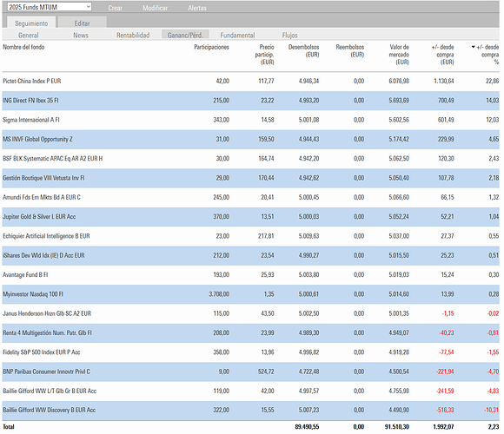The image size is (504, 434).
Task: Click the sort arrow on +/- desde compra %
Action: (x=473, y=47)
